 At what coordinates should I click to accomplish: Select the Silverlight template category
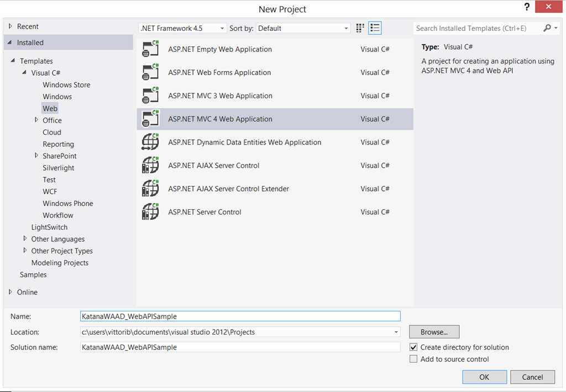tap(58, 168)
